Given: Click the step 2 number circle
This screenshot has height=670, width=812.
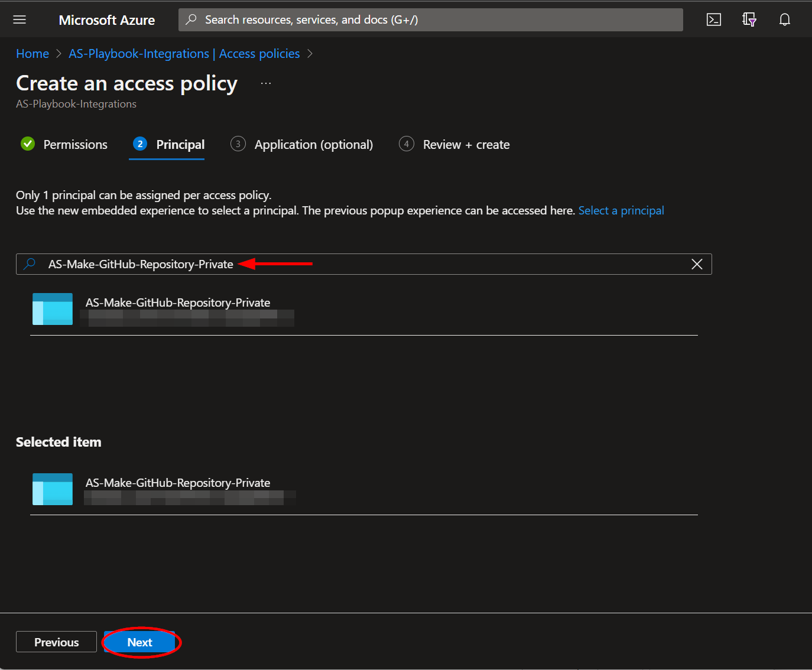Looking at the screenshot, I should pos(140,144).
